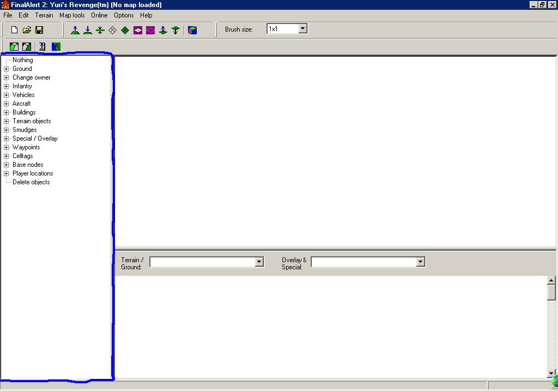The height and width of the screenshot is (392, 558).
Task: Select the green diamond Flatten ground tool
Action: (125, 31)
